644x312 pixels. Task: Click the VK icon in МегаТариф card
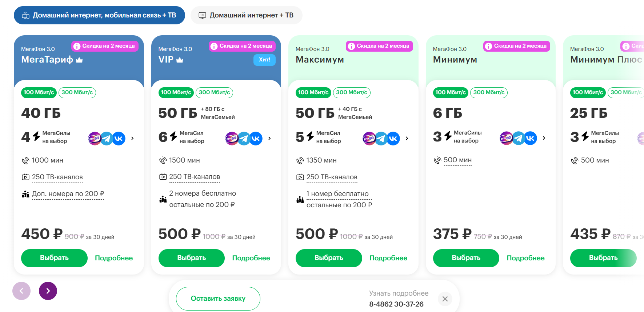pos(119,139)
